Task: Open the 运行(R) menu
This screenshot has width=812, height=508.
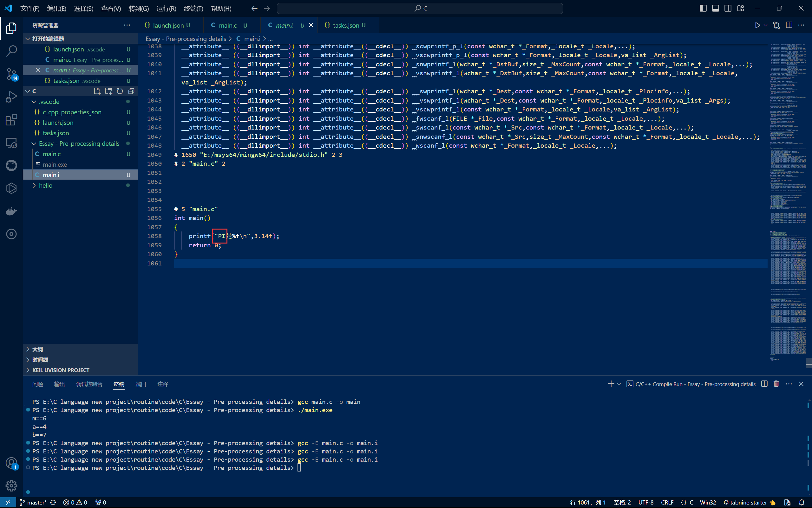Action: pyautogui.click(x=166, y=8)
